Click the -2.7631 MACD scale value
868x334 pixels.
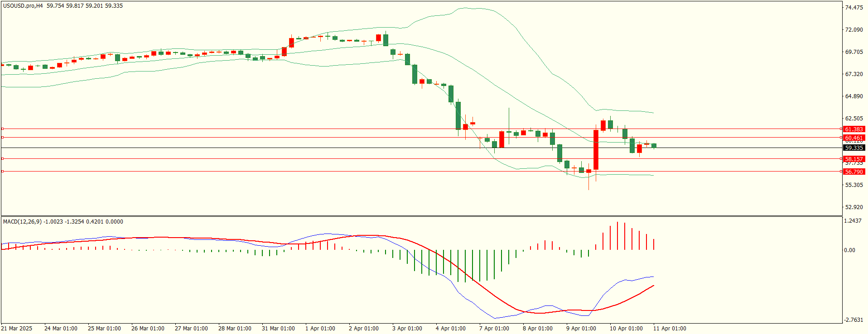point(854,320)
